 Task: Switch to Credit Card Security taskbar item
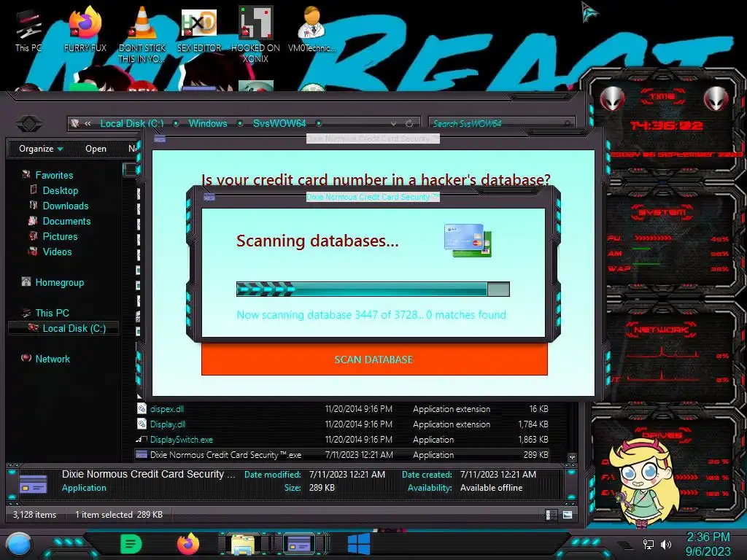300,544
